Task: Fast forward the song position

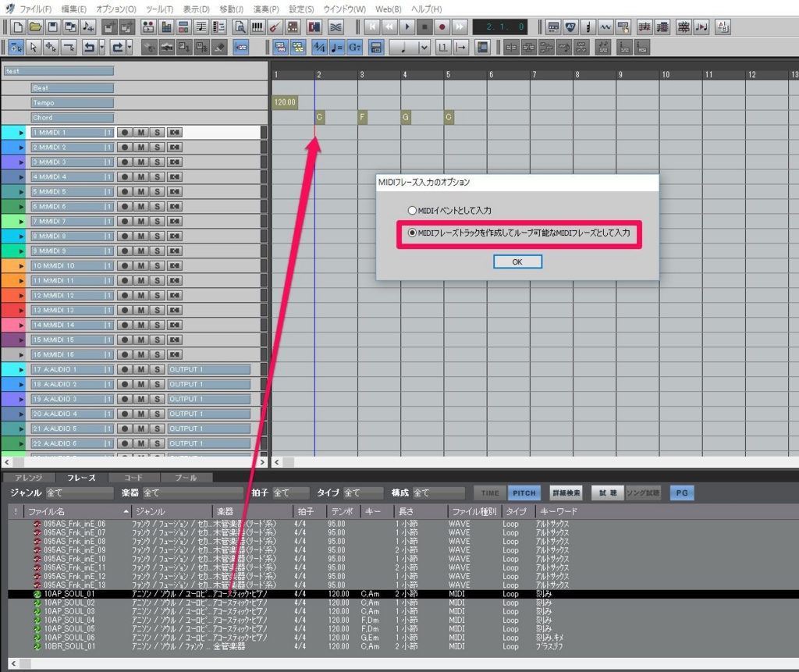Action: pos(459,27)
